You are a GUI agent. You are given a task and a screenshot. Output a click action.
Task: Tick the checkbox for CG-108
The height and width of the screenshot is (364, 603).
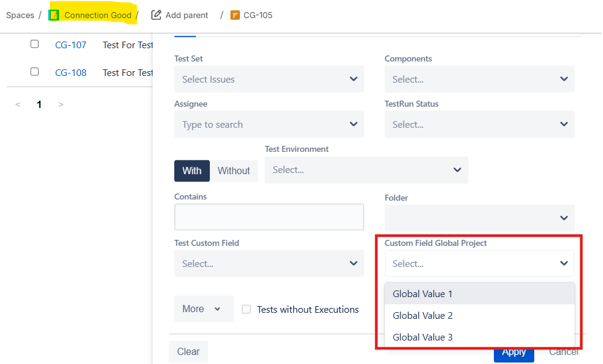tap(34, 72)
